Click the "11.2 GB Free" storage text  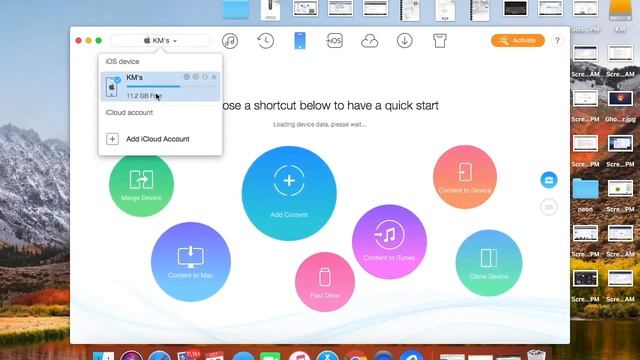pyautogui.click(x=144, y=96)
